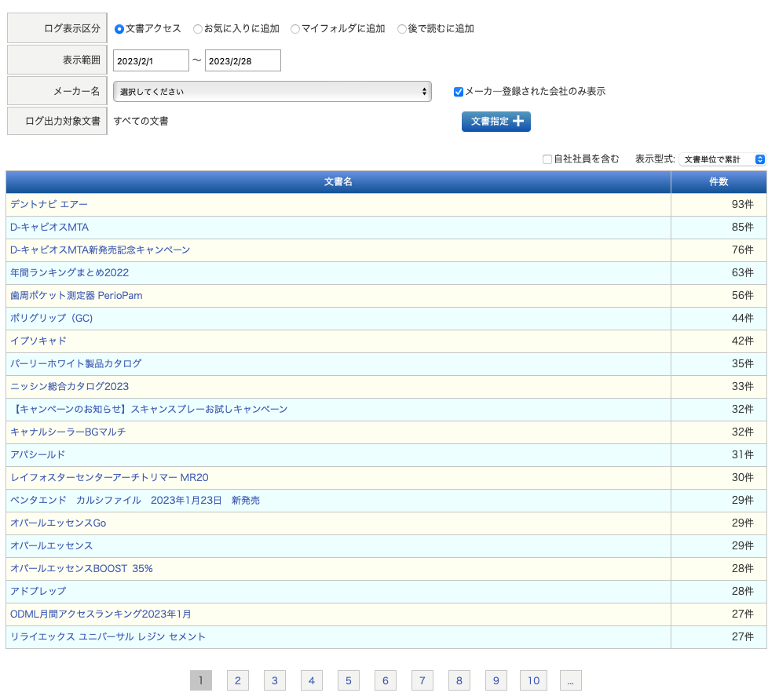Go to page 8

point(459,680)
